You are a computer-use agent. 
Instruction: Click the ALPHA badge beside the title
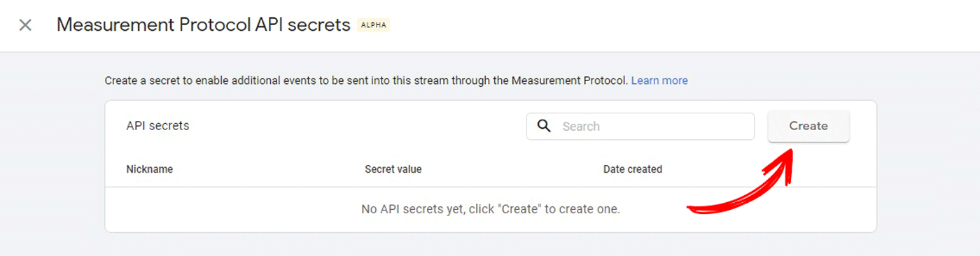(x=373, y=25)
